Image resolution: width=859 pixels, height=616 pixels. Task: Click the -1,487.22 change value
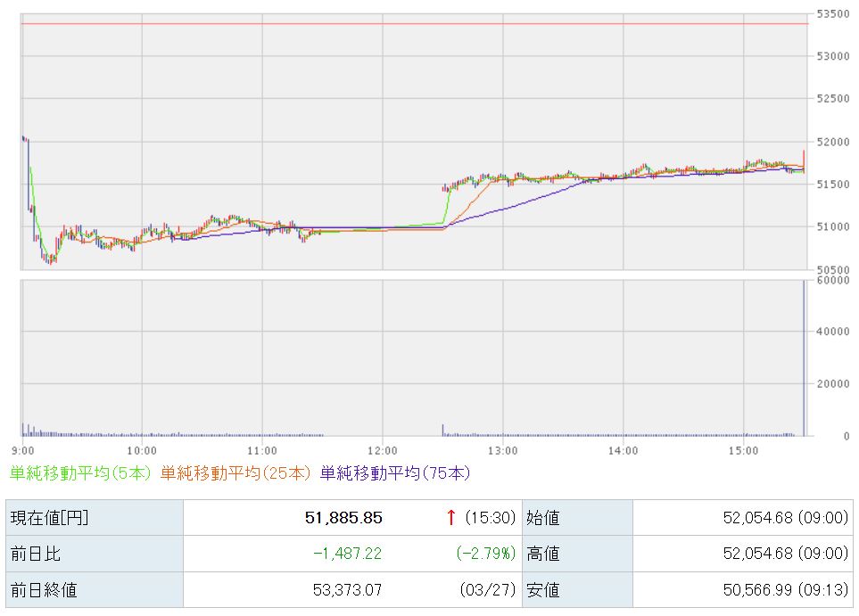347,554
